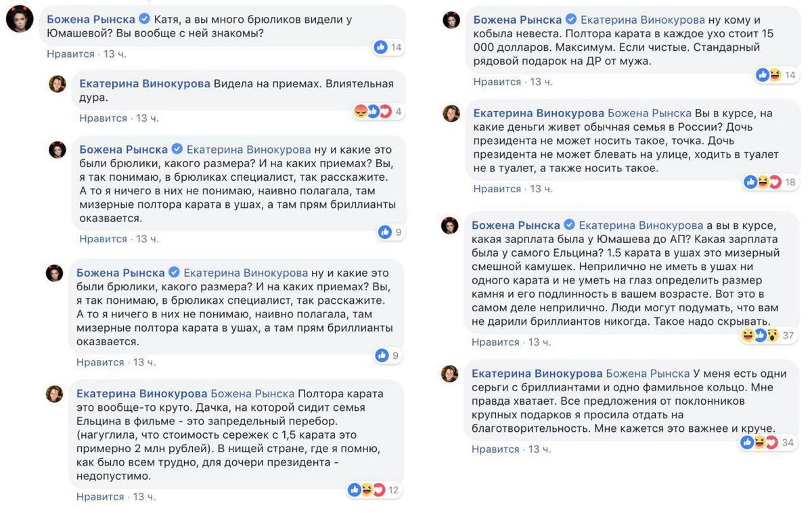Click like reaction icon on "Катя, а вы много брюликов" comment

click(381, 47)
